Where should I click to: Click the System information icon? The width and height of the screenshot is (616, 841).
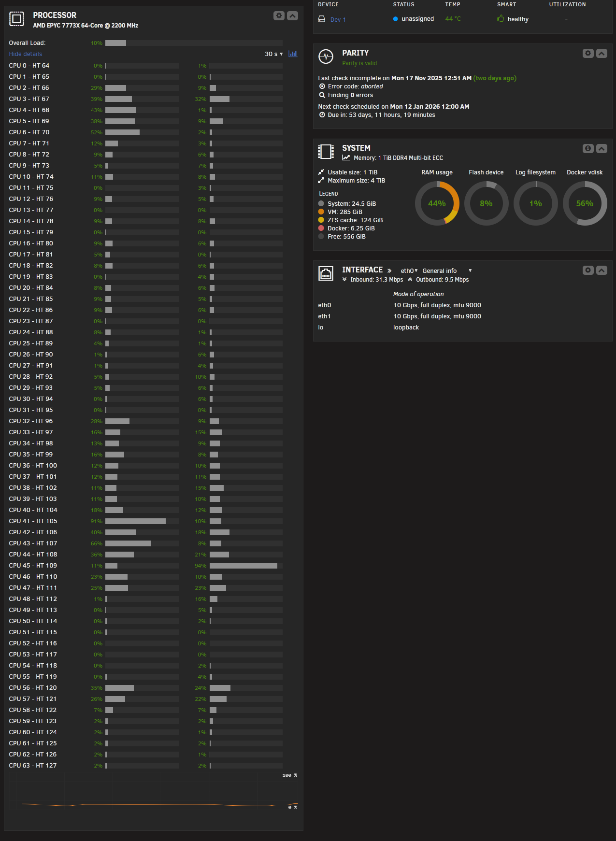click(587, 148)
